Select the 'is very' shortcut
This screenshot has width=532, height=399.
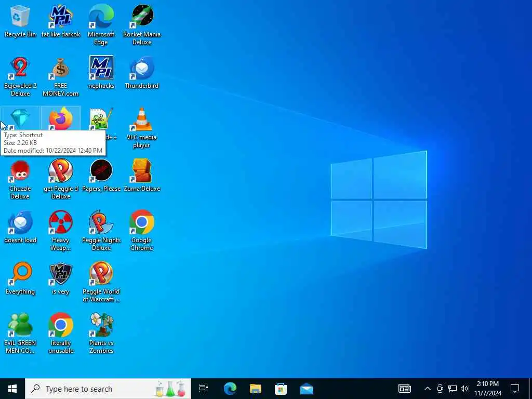61,278
